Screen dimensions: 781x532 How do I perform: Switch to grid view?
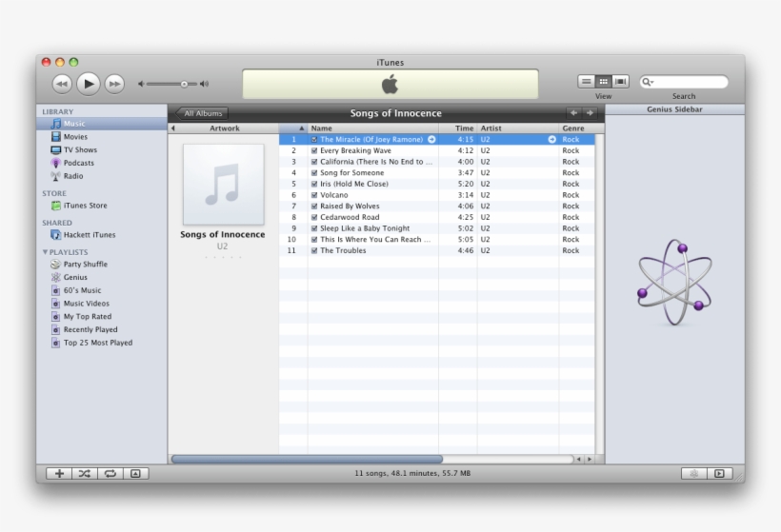pos(603,81)
